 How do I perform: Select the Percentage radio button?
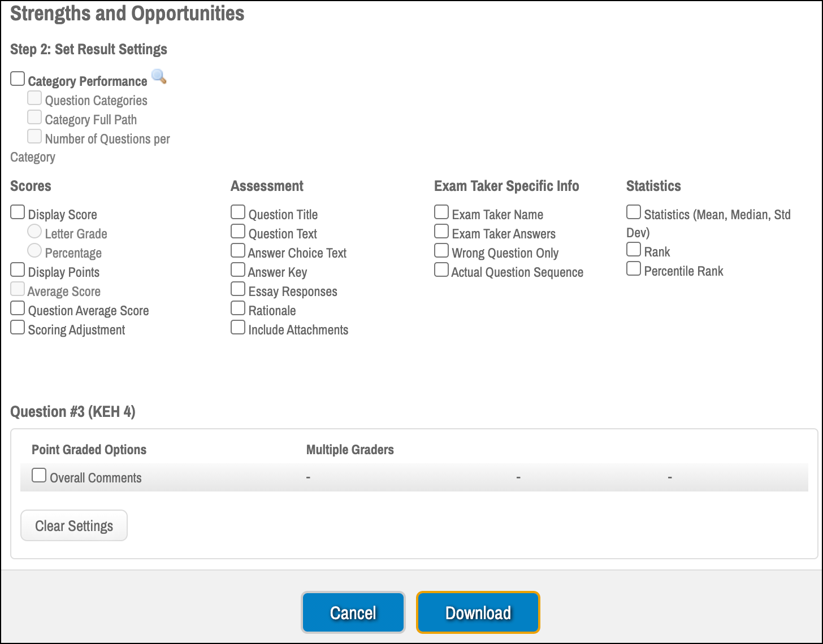[x=34, y=251]
